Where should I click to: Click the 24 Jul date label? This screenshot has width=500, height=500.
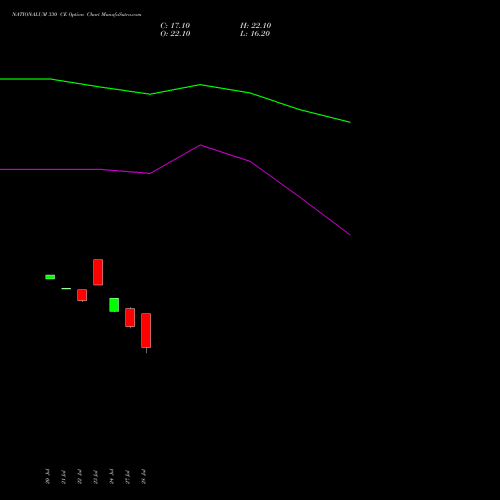point(111,476)
